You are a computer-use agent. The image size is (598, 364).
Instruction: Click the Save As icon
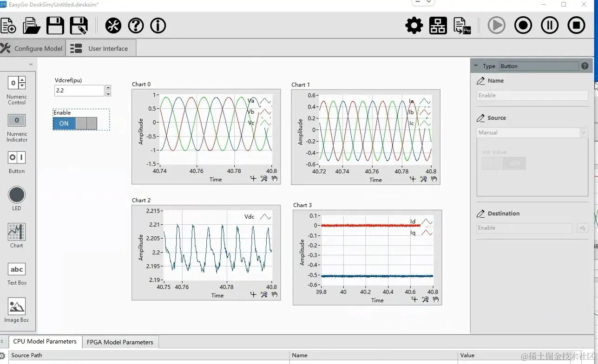tap(79, 26)
